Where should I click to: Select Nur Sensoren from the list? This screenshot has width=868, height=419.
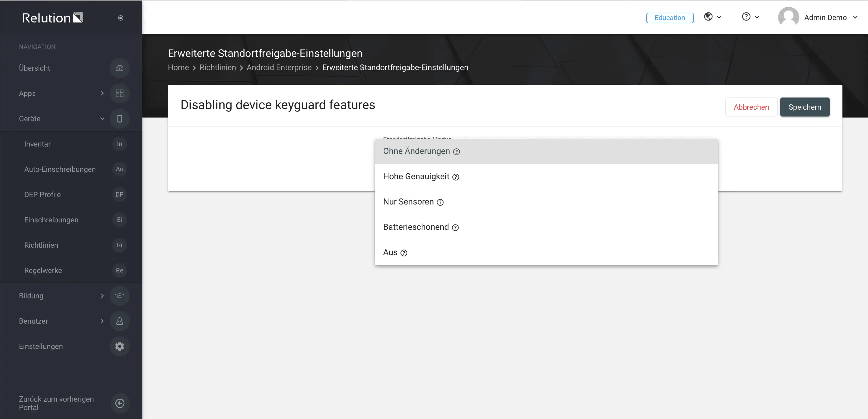(x=546, y=202)
